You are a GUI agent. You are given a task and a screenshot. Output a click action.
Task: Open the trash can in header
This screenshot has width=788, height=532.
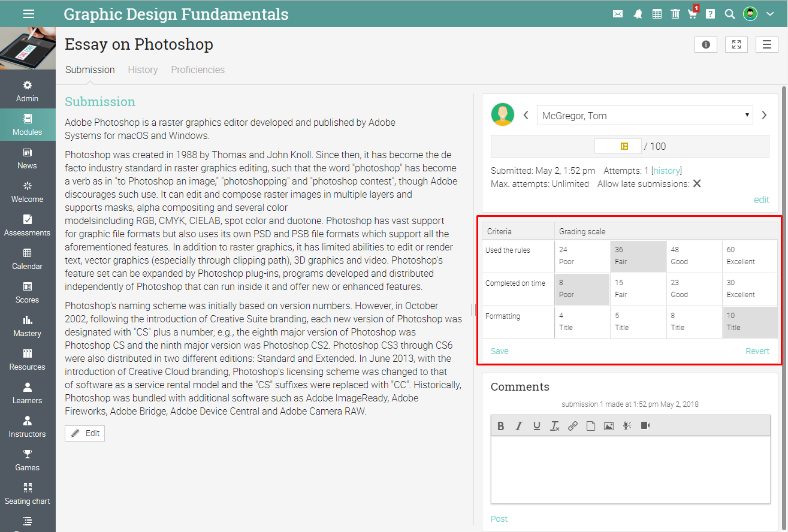pyautogui.click(x=675, y=14)
